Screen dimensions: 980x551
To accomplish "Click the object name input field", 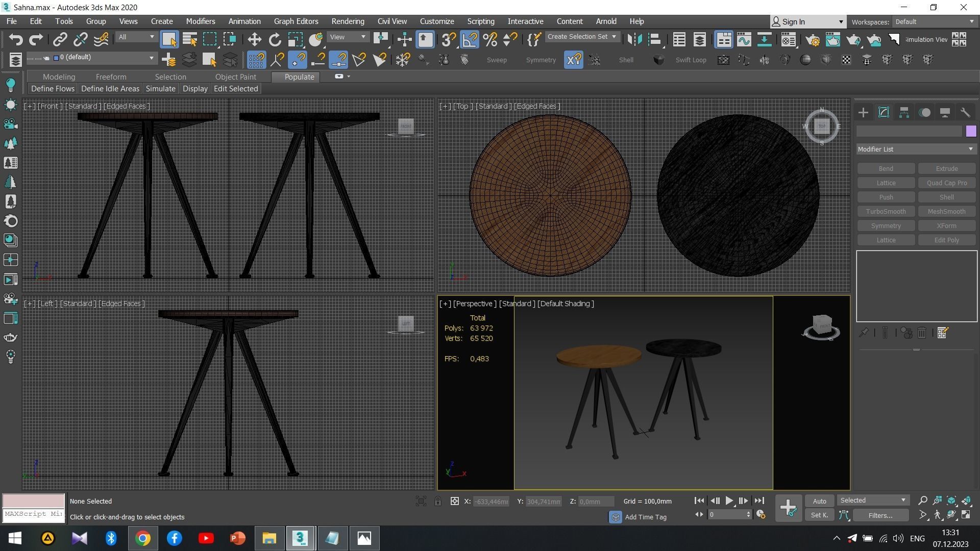I will [909, 131].
